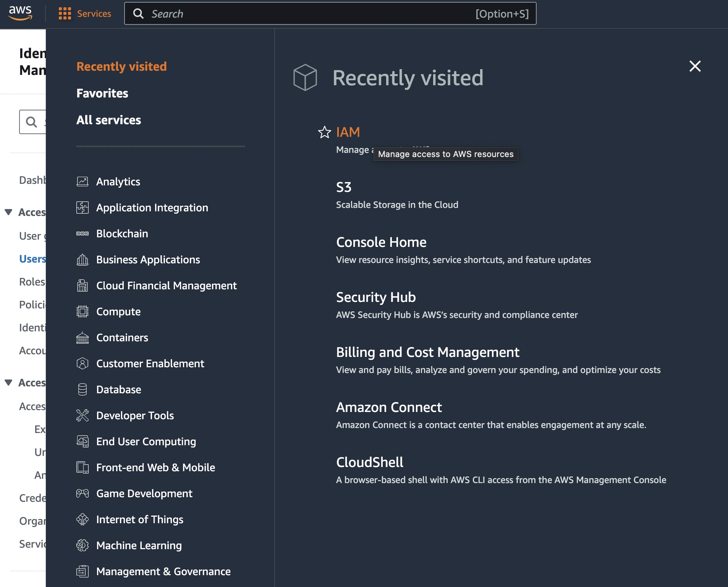Launch CloudShell
The image size is (728, 587).
click(370, 462)
